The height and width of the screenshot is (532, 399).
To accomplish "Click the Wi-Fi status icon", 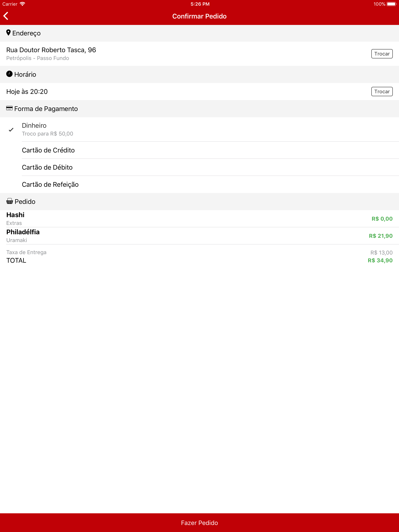I will click(x=22, y=4).
